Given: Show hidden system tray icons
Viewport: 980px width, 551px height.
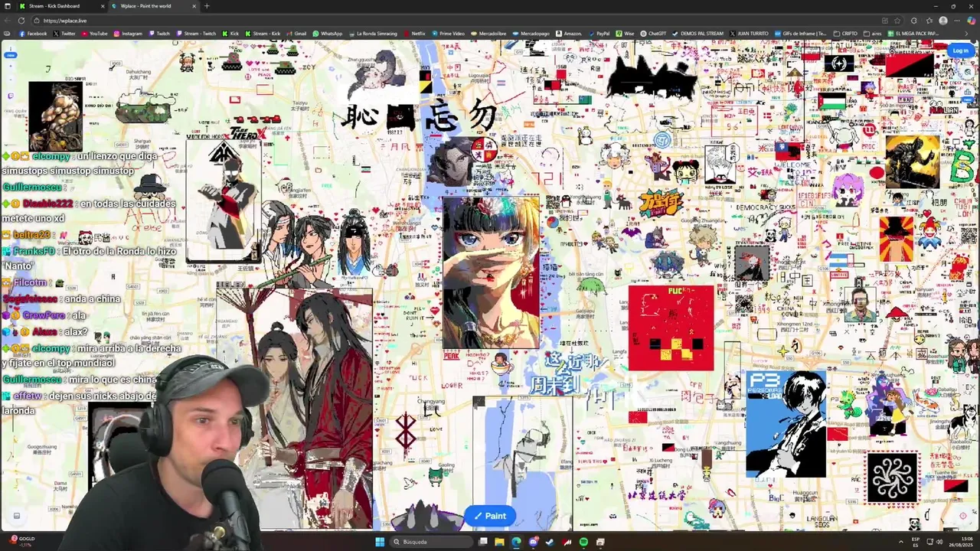Looking at the screenshot, I should 901,542.
